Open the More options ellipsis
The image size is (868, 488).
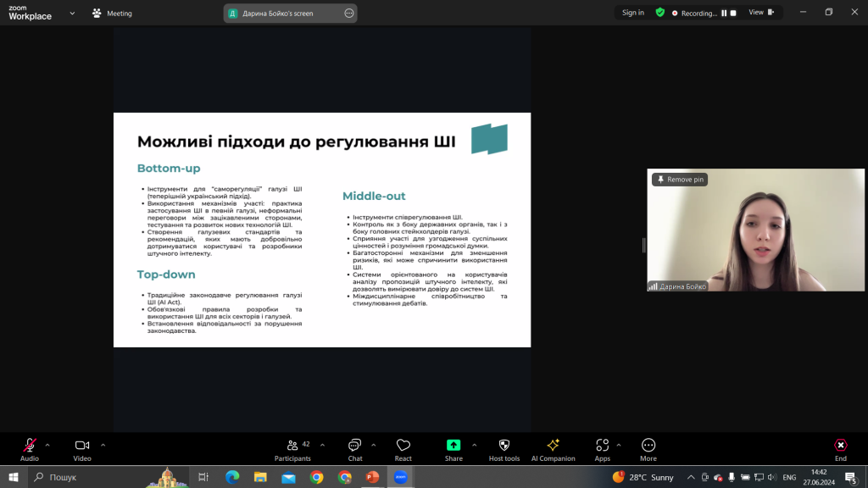(x=648, y=449)
